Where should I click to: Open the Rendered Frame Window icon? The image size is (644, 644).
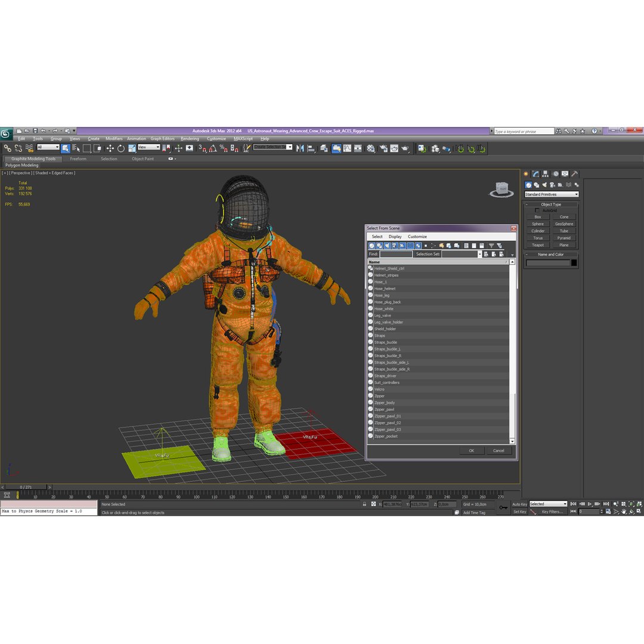click(x=394, y=148)
